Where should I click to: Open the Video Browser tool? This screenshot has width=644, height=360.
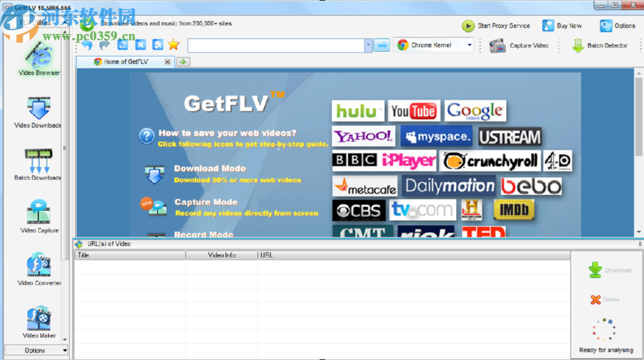pyautogui.click(x=39, y=60)
